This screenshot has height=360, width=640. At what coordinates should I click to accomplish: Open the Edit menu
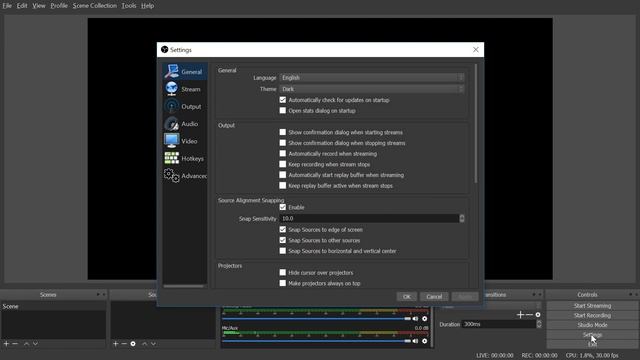pos(22,6)
